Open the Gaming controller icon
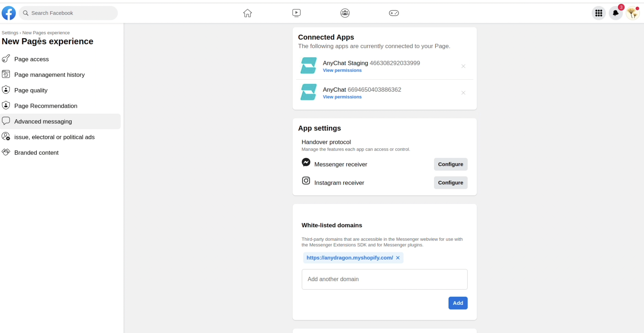Image resolution: width=644 pixels, height=333 pixels. (394, 13)
